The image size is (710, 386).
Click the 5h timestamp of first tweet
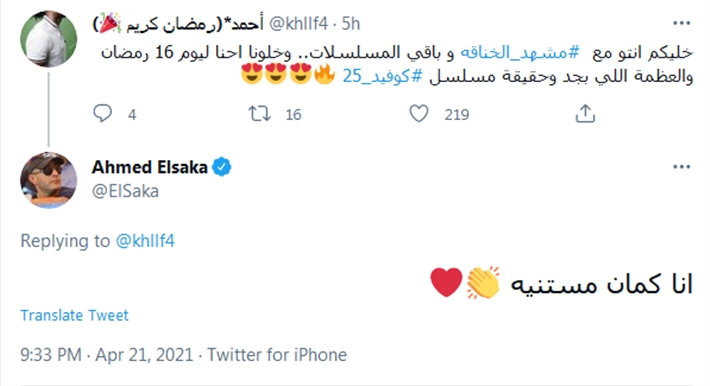coord(351,24)
